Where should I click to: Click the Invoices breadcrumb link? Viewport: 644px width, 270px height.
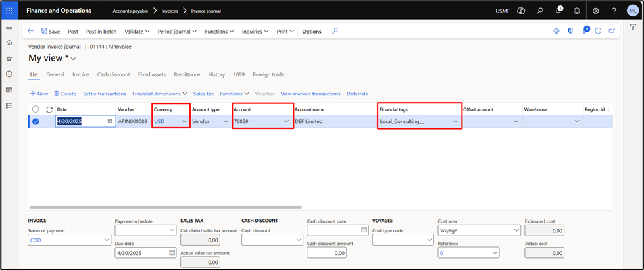point(169,11)
